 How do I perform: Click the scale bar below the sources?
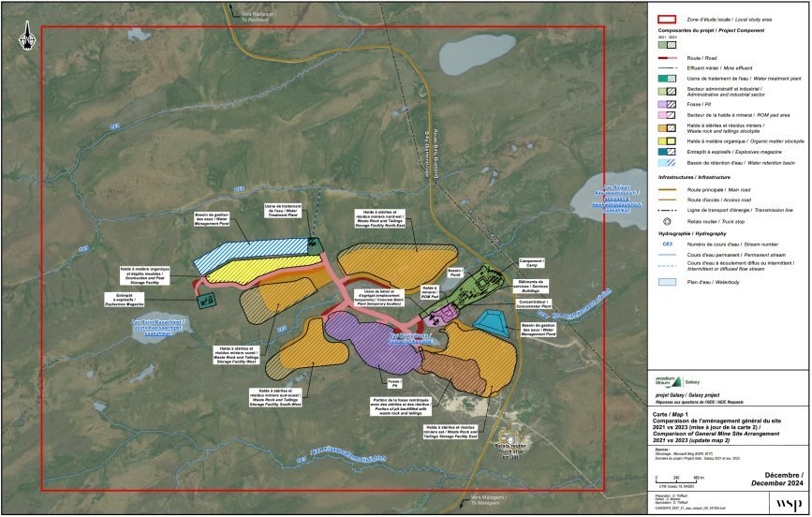tap(677, 482)
